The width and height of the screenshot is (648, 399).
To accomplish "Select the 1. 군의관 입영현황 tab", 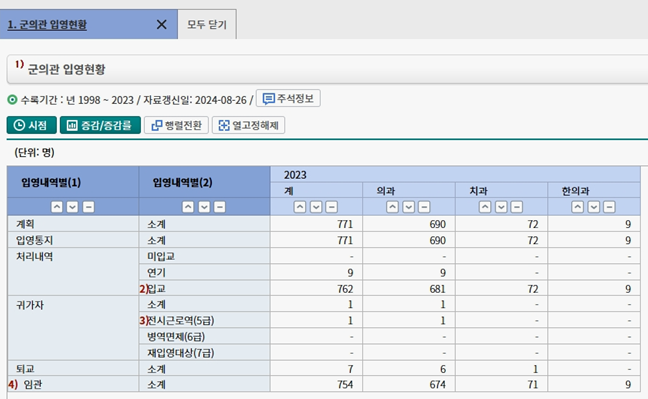I will [47, 25].
